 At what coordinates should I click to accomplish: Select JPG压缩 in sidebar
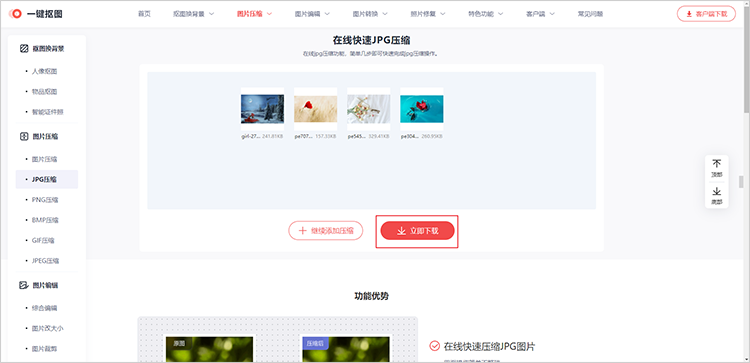[x=47, y=179]
